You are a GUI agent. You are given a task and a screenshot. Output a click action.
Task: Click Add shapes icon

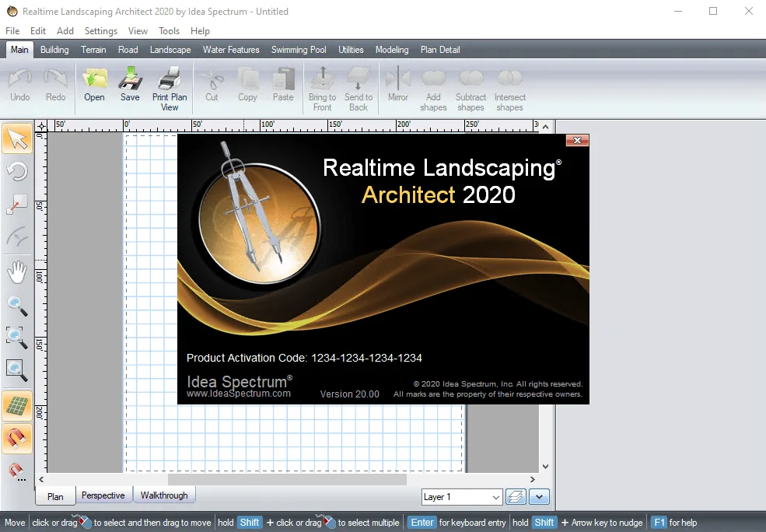click(x=433, y=78)
